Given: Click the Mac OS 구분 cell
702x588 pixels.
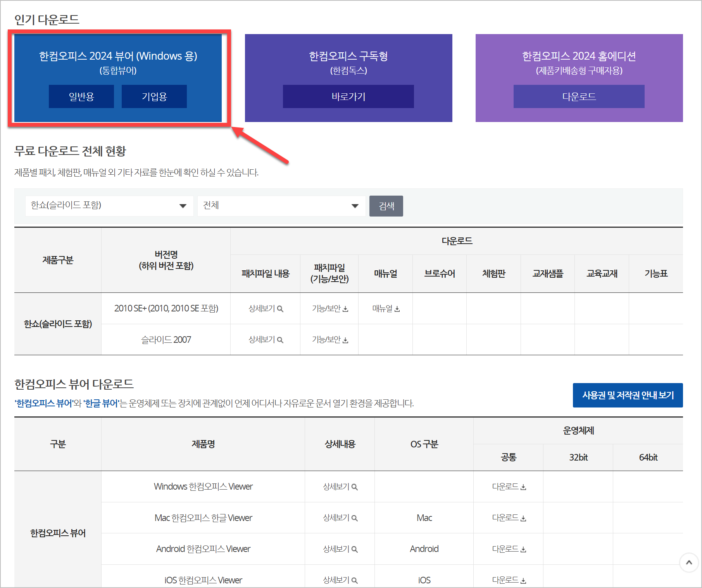Looking at the screenshot, I should (424, 518).
